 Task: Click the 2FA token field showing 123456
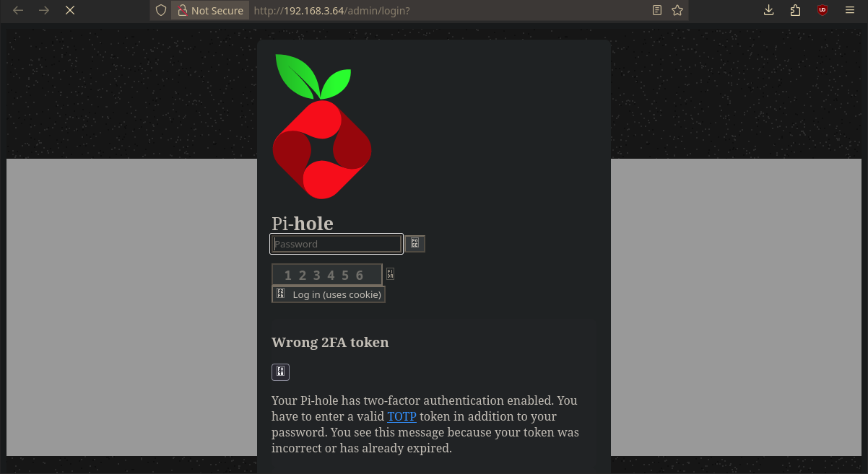point(326,275)
